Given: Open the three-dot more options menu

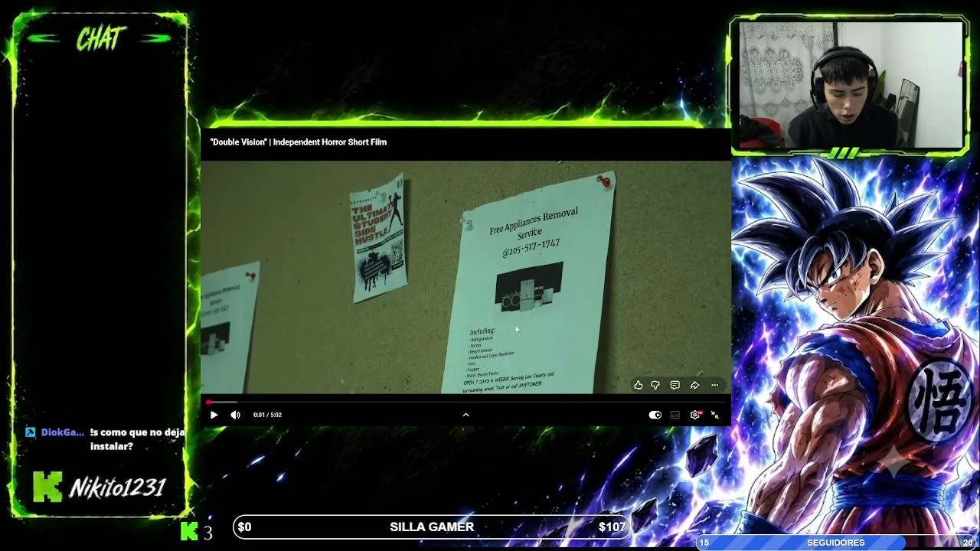Looking at the screenshot, I should (x=714, y=385).
